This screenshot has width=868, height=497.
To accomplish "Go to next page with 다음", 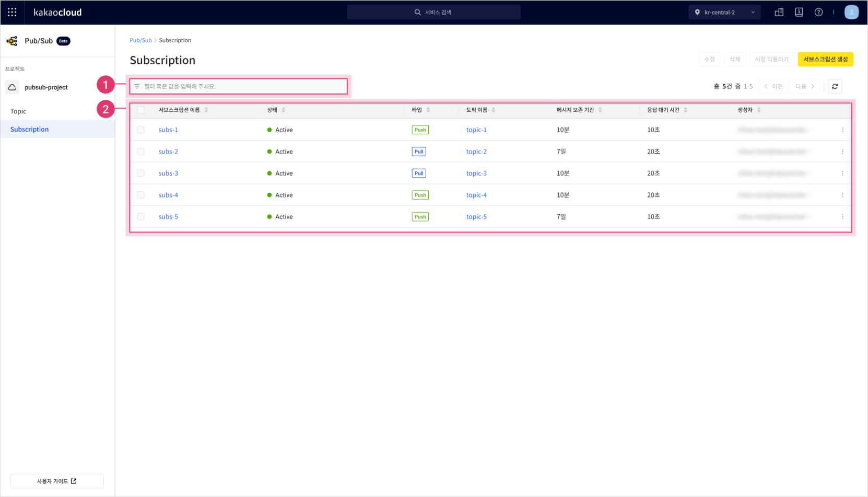I will click(x=805, y=86).
